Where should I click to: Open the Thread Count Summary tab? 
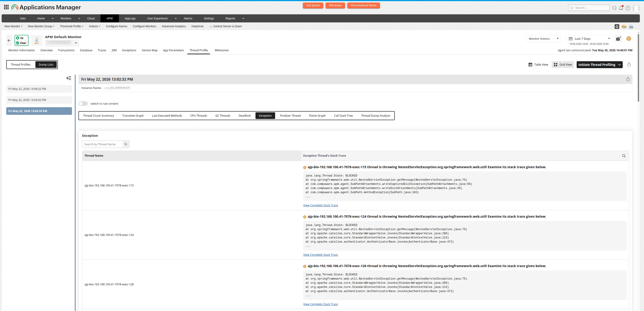click(99, 116)
